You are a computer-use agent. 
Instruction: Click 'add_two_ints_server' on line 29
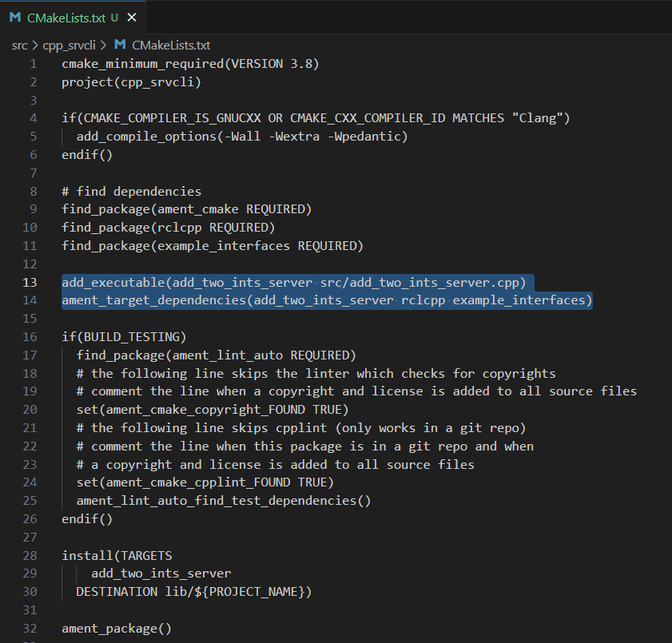[x=161, y=574]
